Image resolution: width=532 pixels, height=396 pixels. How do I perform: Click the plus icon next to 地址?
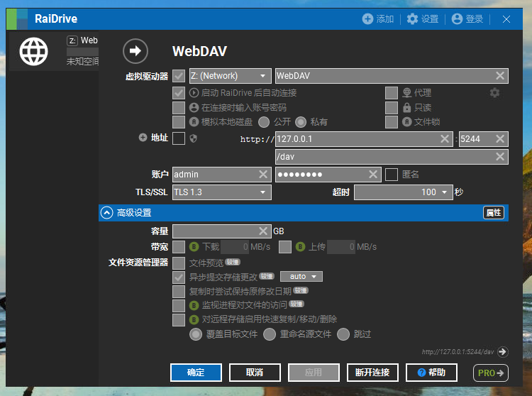coord(143,138)
